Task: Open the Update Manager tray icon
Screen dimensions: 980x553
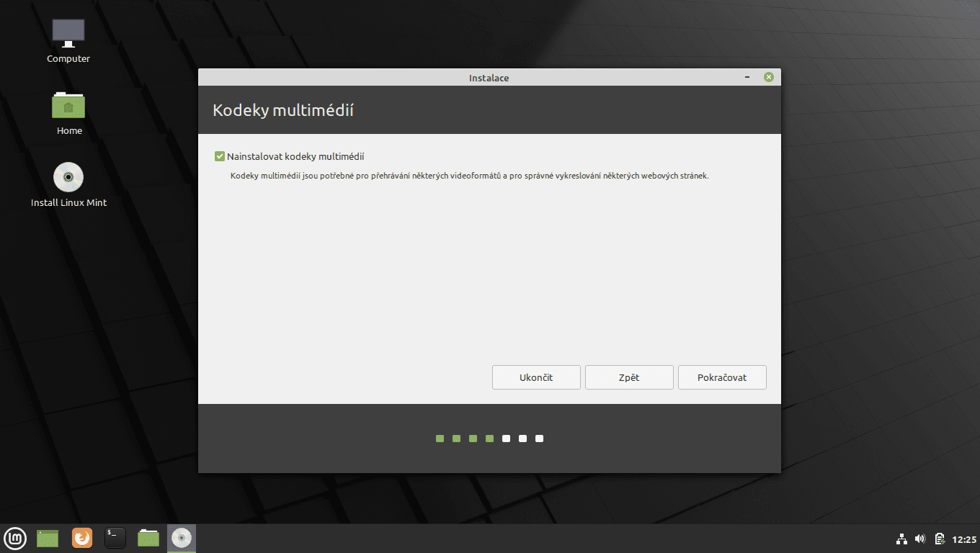Action: pyautogui.click(x=939, y=538)
